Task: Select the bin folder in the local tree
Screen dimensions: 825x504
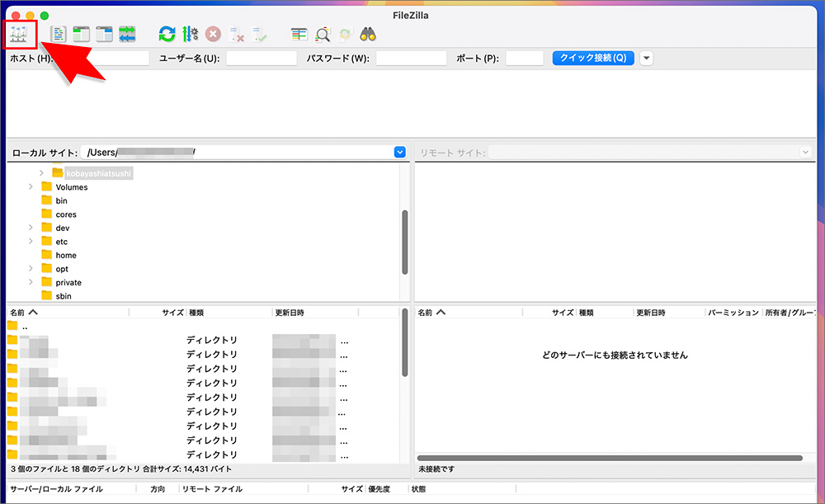Action: 62,201
